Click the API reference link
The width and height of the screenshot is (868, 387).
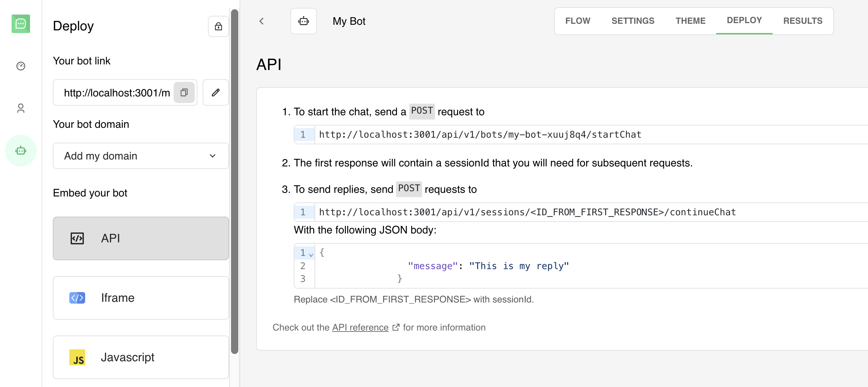coord(360,327)
